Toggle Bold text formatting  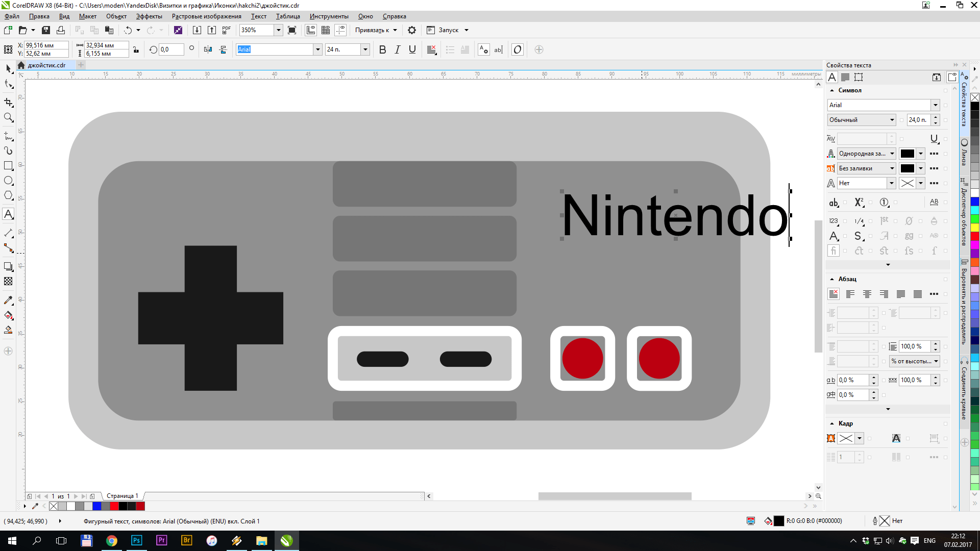[x=382, y=49]
